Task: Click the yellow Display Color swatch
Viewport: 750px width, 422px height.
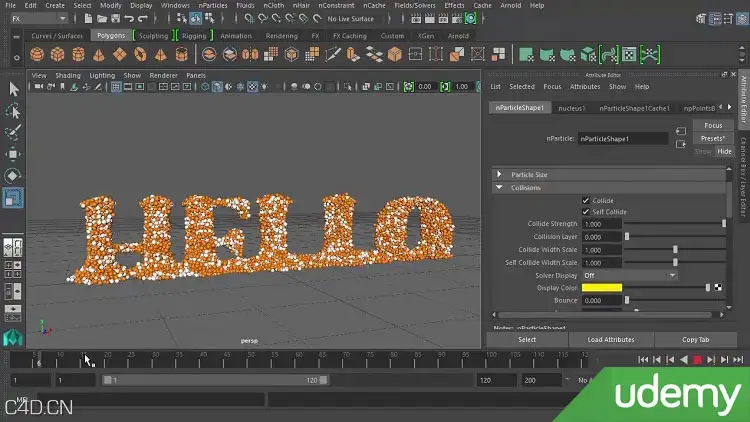Action: pos(602,288)
